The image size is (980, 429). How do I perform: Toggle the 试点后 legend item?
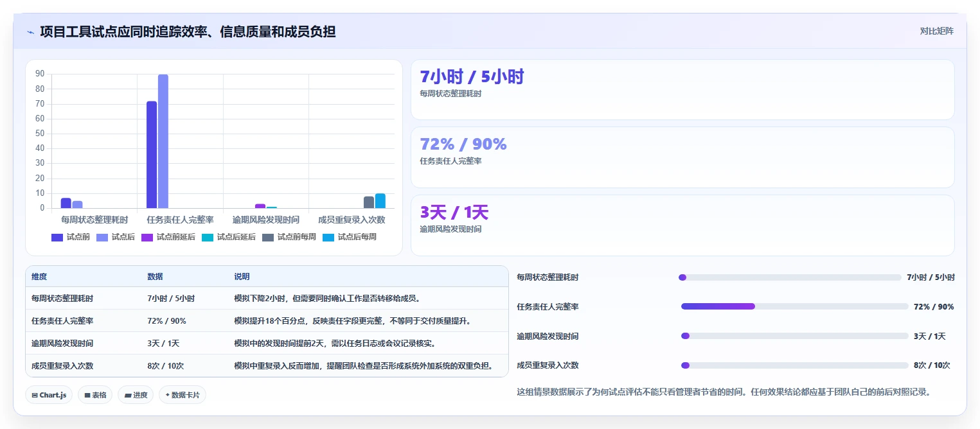[x=115, y=237]
